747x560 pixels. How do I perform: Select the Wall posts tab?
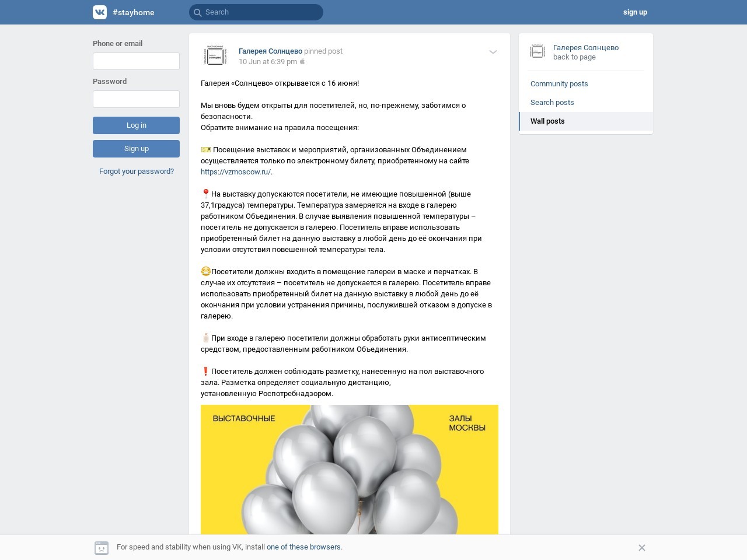pos(547,121)
